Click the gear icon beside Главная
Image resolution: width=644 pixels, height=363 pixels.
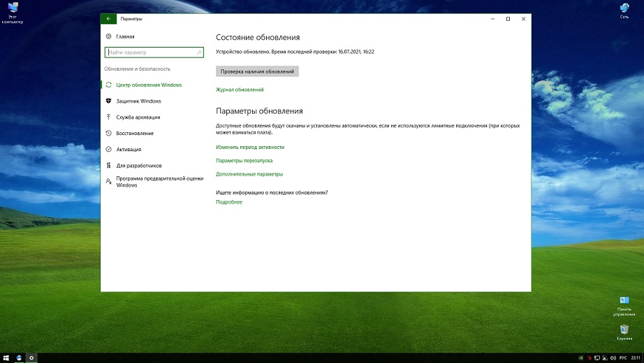[x=108, y=36]
